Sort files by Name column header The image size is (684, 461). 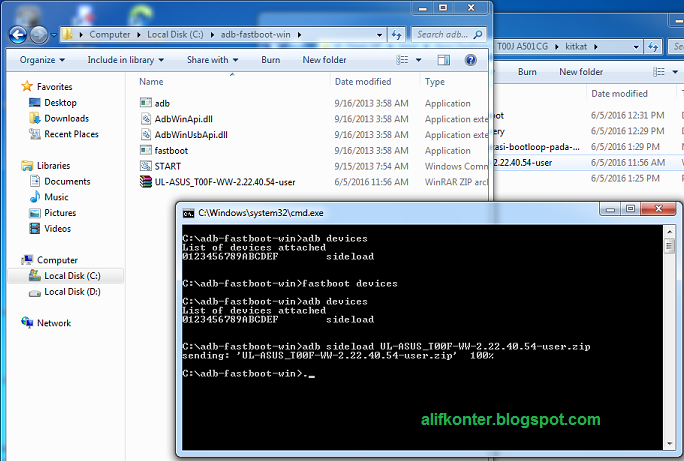pos(151,82)
